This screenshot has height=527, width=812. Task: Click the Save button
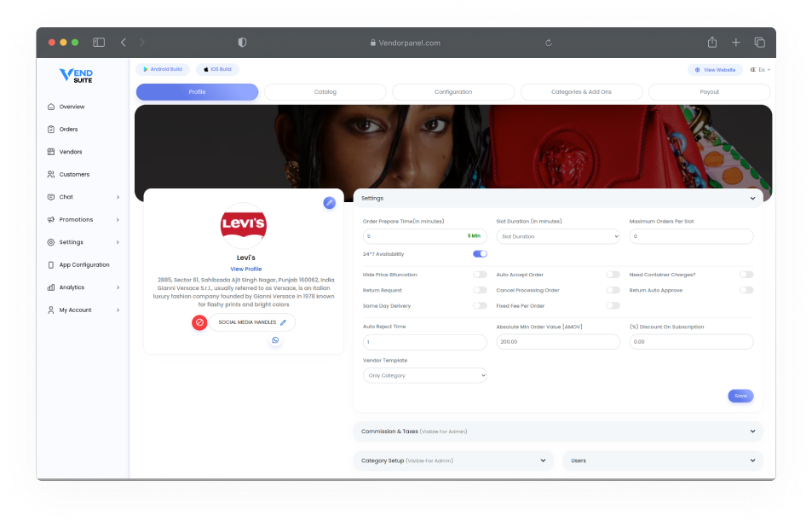click(740, 396)
